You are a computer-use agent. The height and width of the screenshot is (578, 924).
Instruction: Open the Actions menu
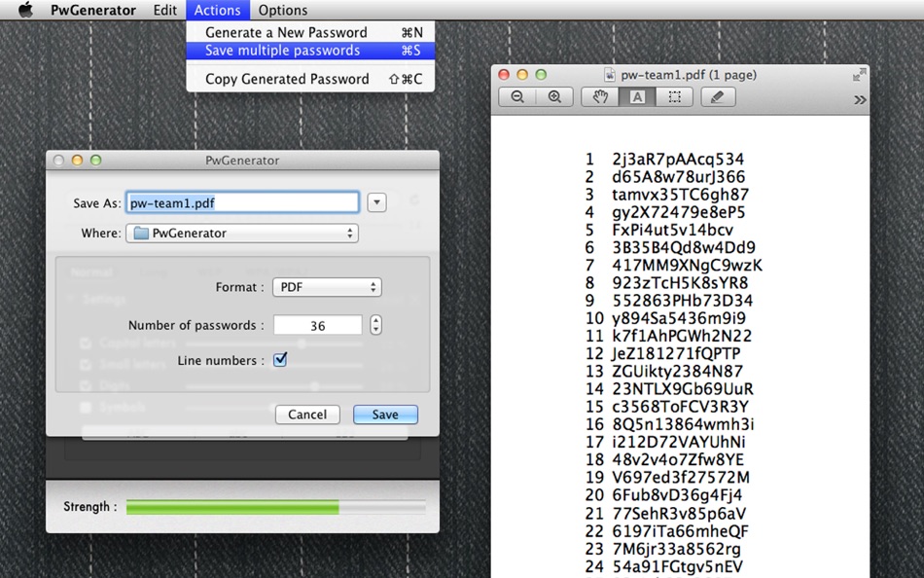(x=218, y=10)
